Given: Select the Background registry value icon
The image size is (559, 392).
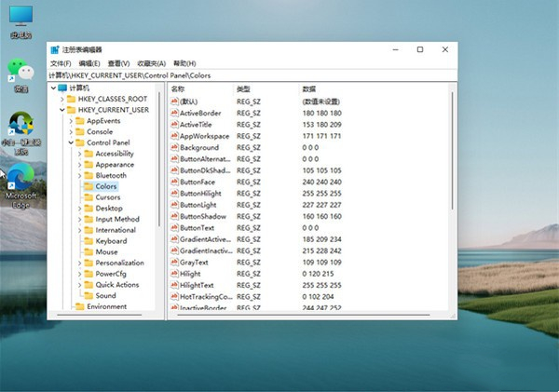Looking at the screenshot, I should coord(173,147).
